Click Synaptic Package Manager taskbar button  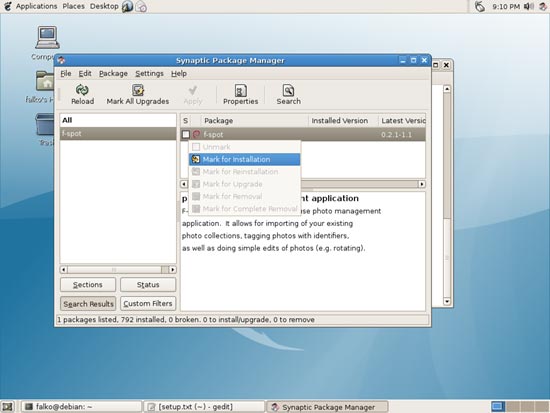(x=327, y=407)
